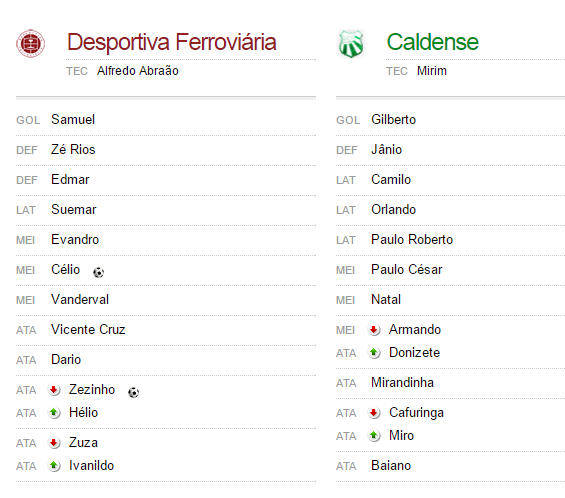Viewport: 565px width, 498px height.
Task: Select goalkeeper Samuel
Action: point(73,120)
